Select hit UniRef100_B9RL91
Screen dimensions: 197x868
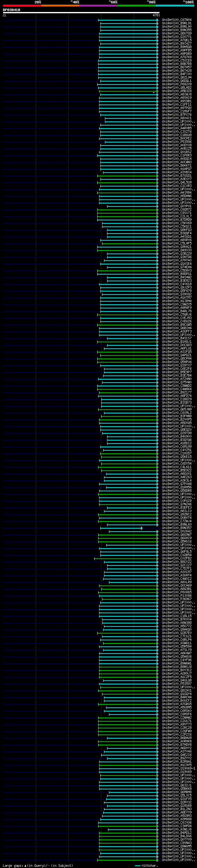click(x=177, y=23)
